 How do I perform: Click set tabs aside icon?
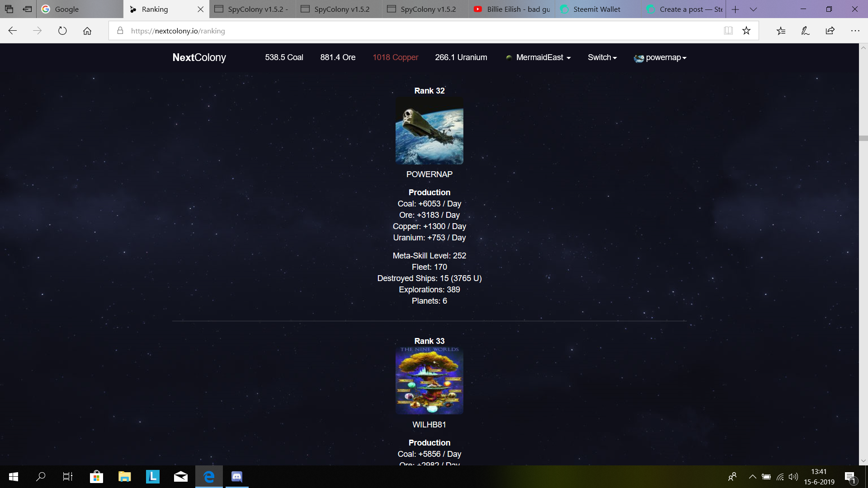point(28,9)
